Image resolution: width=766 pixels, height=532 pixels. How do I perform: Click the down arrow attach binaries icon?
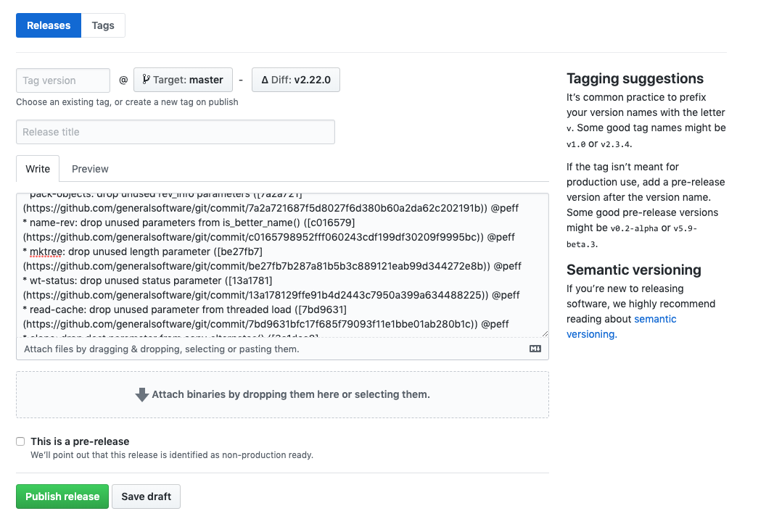click(142, 395)
